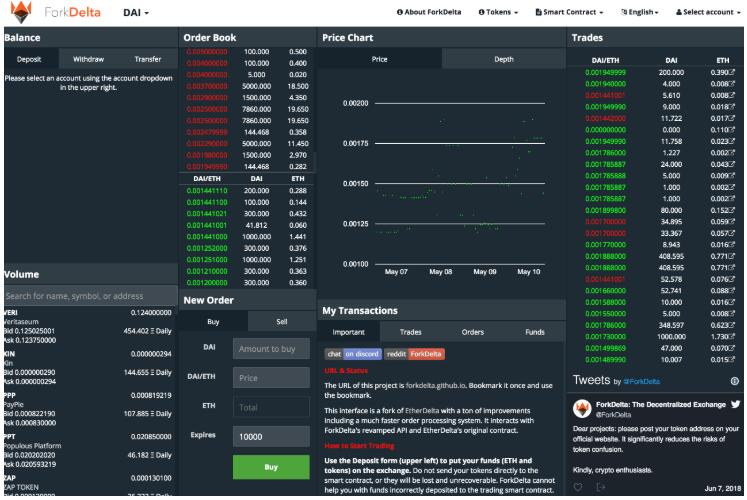Open external link for 34.895 DAI trade
Viewport: 747px width, 500px height.
(x=731, y=221)
